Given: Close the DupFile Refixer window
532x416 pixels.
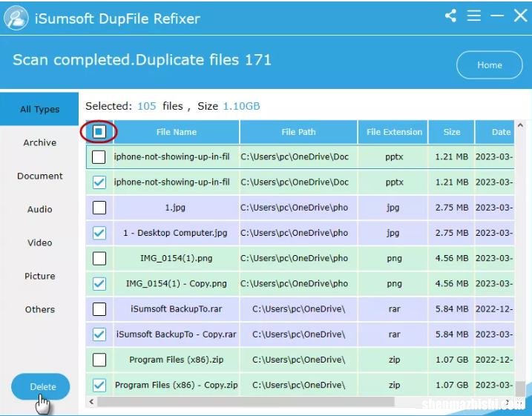Looking at the screenshot, I should point(520,16).
